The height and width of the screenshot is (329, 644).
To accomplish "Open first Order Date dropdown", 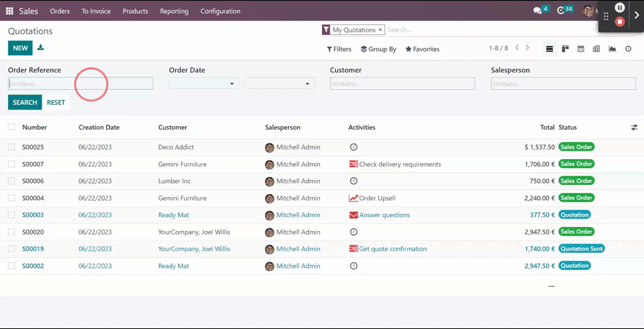I will tap(203, 84).
